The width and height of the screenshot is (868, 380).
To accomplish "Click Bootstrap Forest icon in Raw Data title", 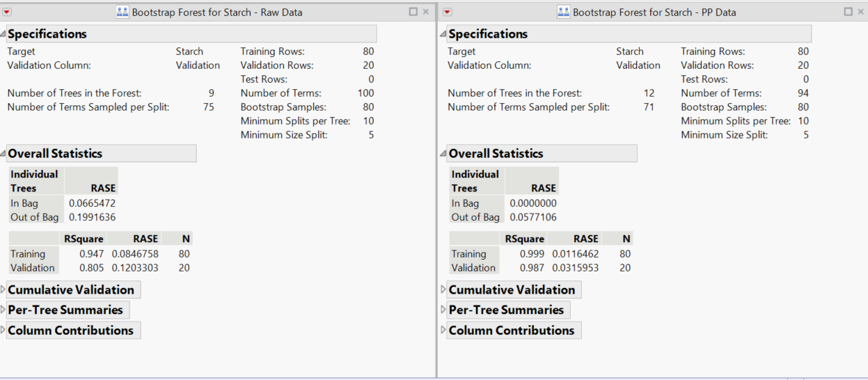I will tap(122, 12).
